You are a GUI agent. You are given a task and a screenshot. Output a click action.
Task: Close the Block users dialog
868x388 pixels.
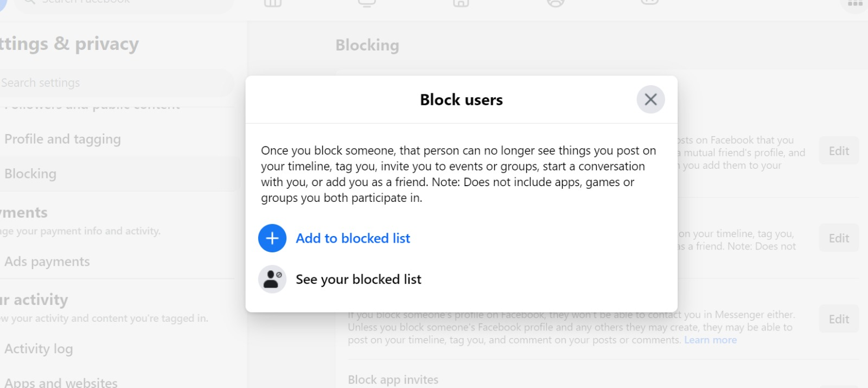coord(650,99)
